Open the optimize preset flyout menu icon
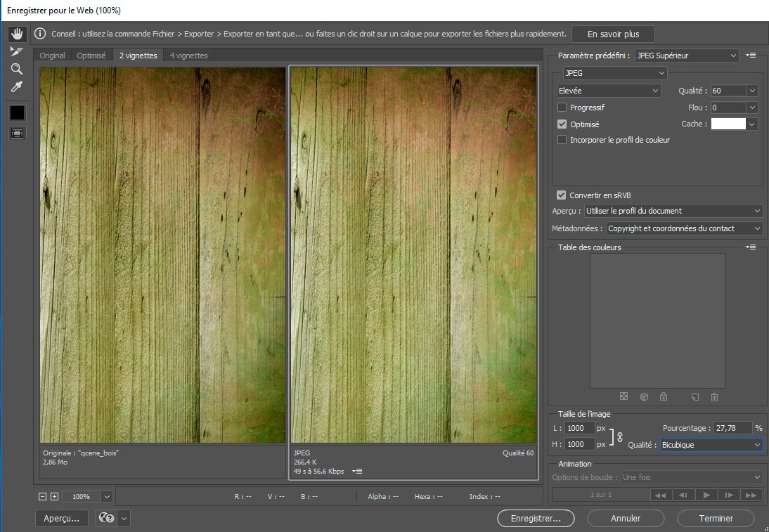 [x=751, y=56]
